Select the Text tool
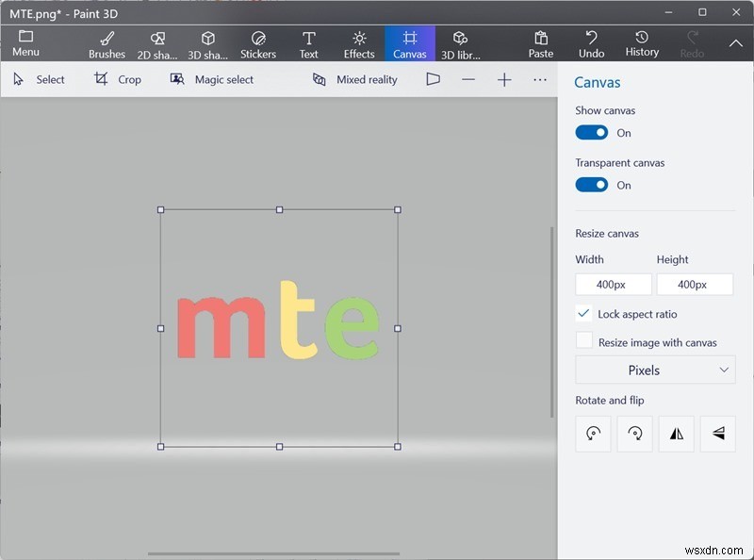The image size is (754, 560). [x=308, y=42]
